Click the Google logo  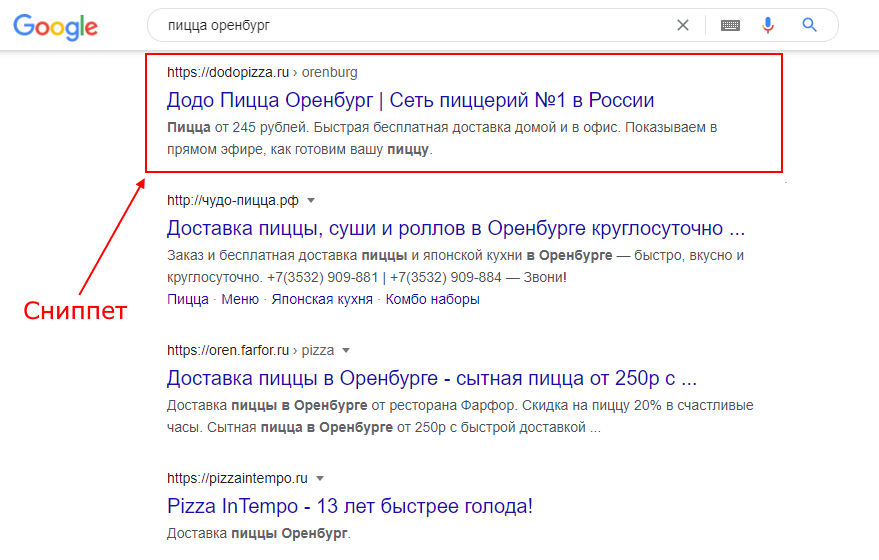pos(55,27)
